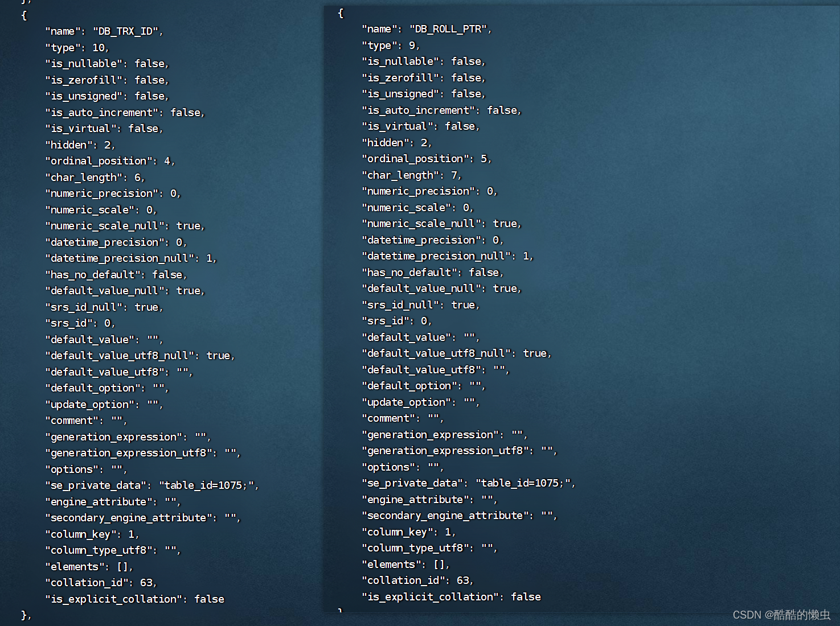
Task: Select "numeric_precision" in DB_ROLL_PTR block
Action: [x=429, y=191]
